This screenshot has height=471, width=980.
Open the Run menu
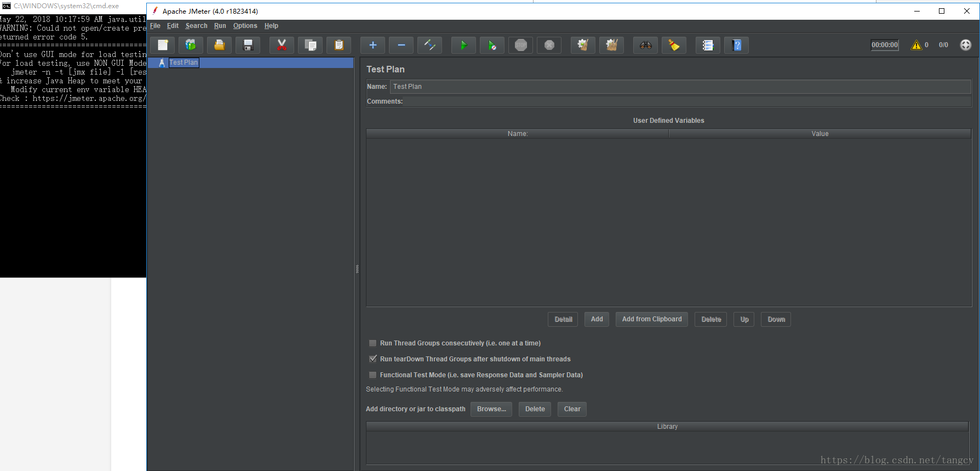220,26
